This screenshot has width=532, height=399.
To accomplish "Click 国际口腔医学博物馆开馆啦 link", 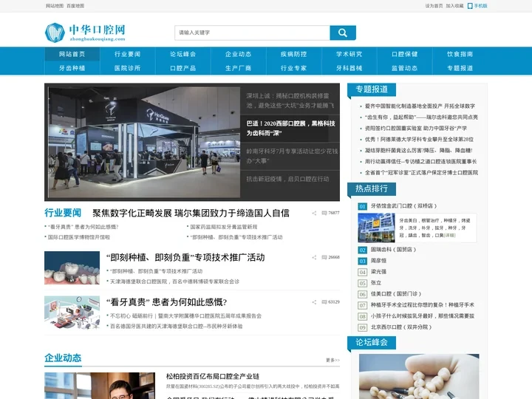I will tap(79, 237).
